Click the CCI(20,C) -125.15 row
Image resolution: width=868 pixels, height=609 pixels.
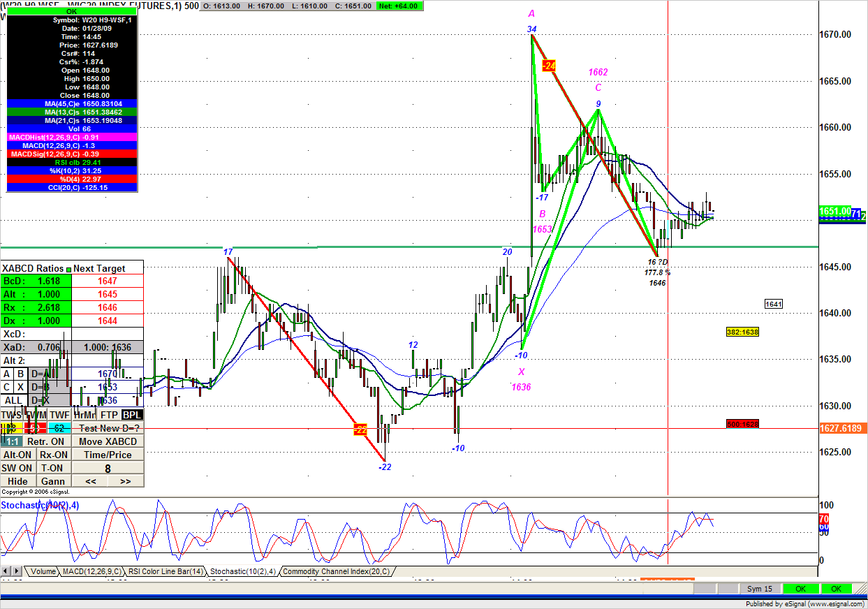click(72, 187)
